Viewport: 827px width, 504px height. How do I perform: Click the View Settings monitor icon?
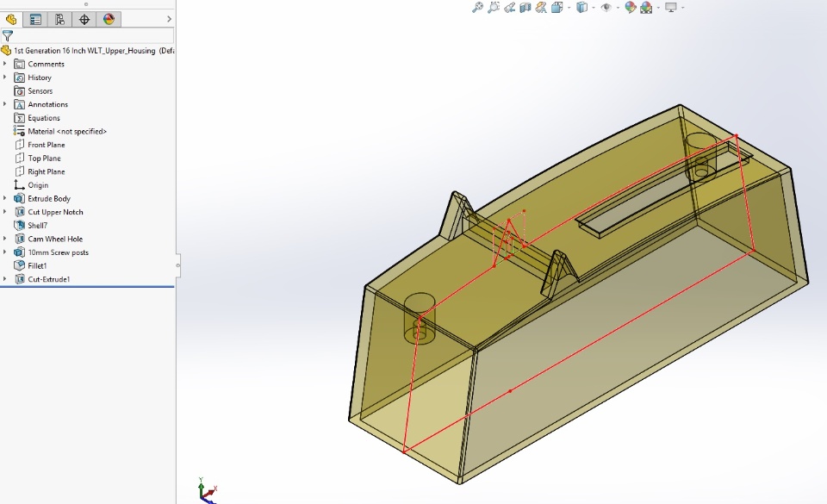click(671, 8)
